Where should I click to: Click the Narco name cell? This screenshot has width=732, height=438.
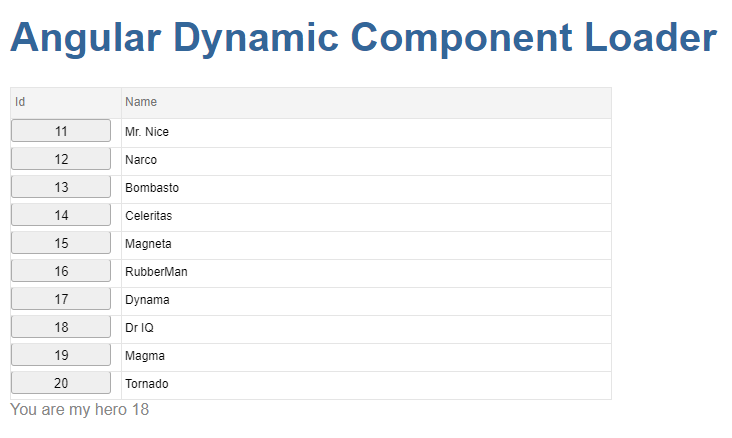pos(141,160)
